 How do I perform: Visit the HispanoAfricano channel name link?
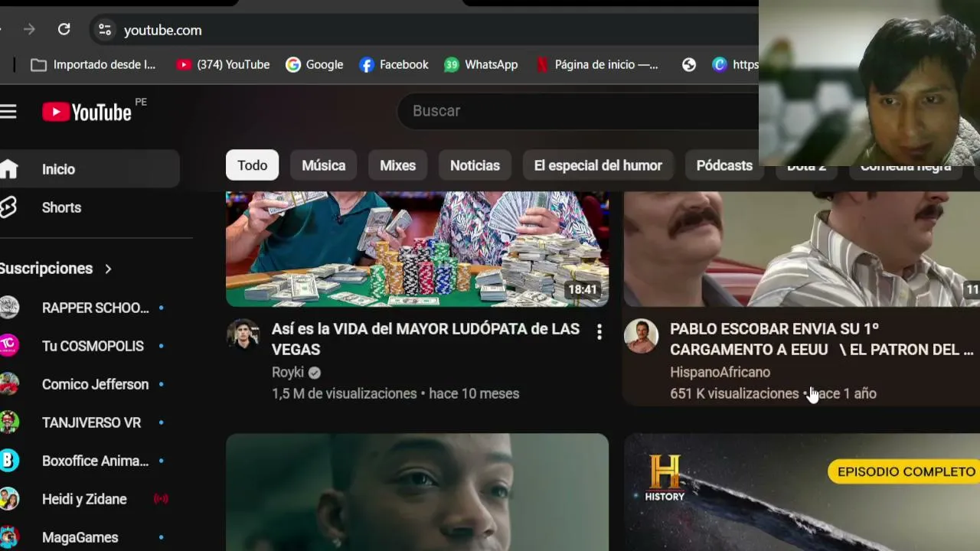pyautogui.click(x=720, y=373)
